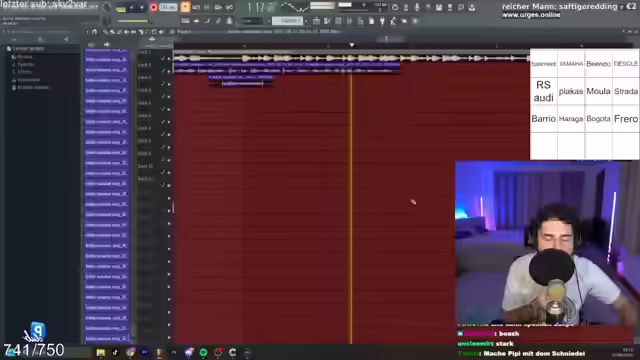
Task: Click the 'Barrio' cell in overlay grid
Action: (x=543, y=119)
